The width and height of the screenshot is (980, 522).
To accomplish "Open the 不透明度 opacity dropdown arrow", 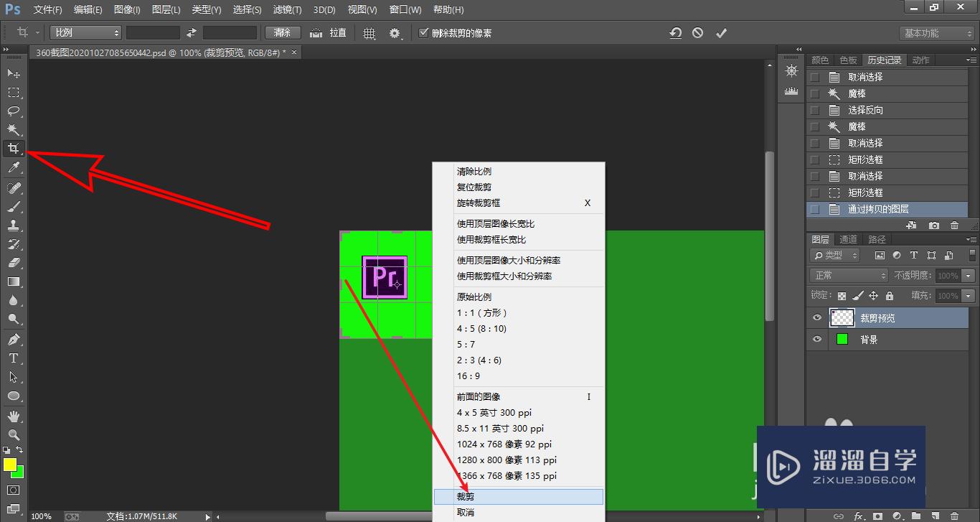I will [x=969, y=276].
